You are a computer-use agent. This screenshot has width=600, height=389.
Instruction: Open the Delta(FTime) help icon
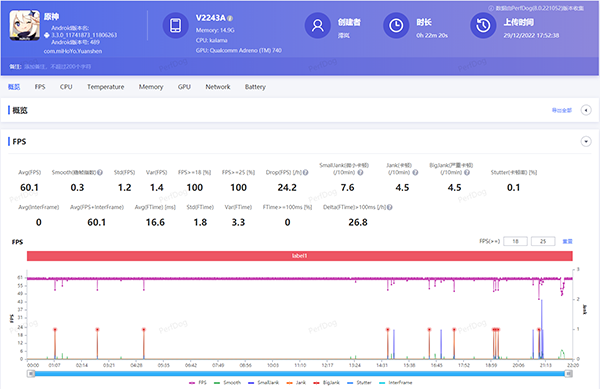390,207
